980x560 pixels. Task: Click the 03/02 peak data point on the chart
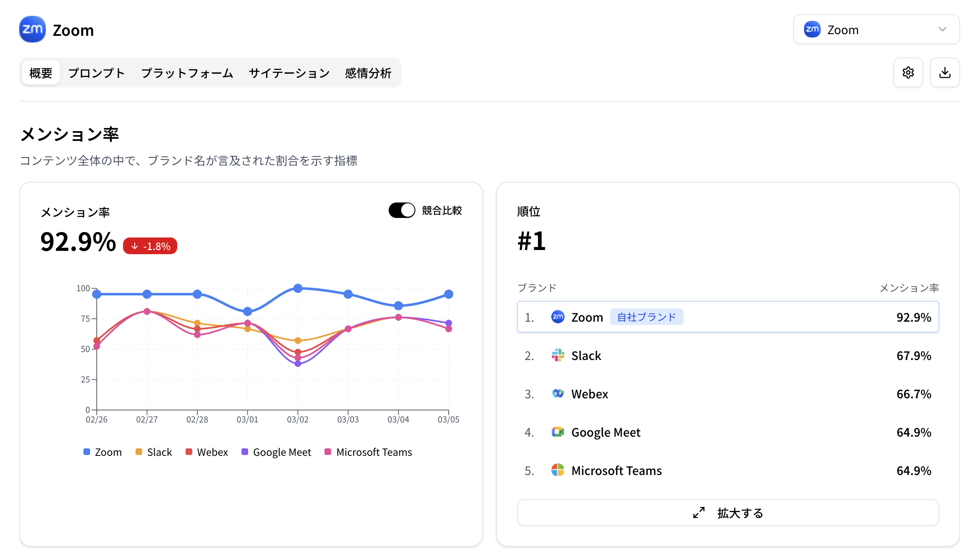297,288
